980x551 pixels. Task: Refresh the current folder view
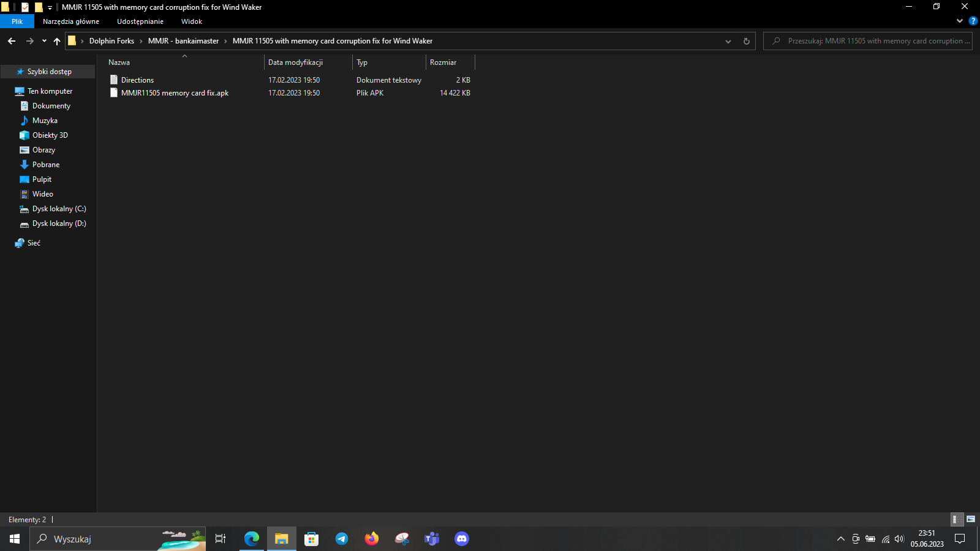click(746, 41)
